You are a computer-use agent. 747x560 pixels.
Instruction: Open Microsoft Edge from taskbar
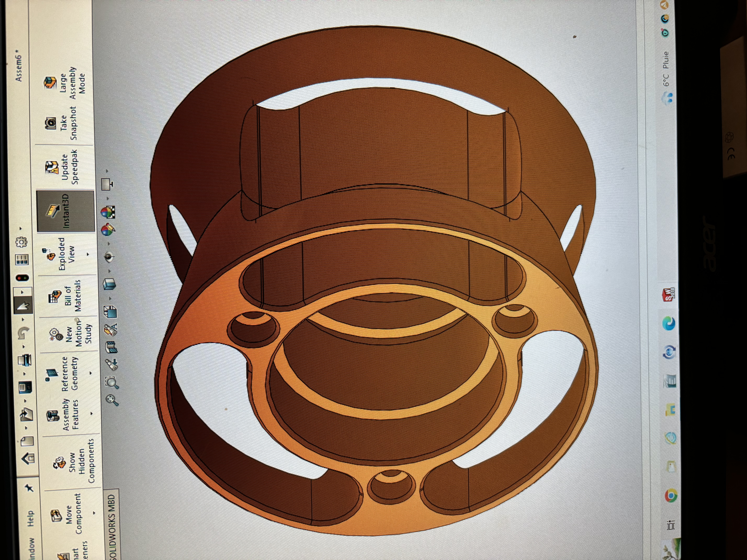point(669,324)
